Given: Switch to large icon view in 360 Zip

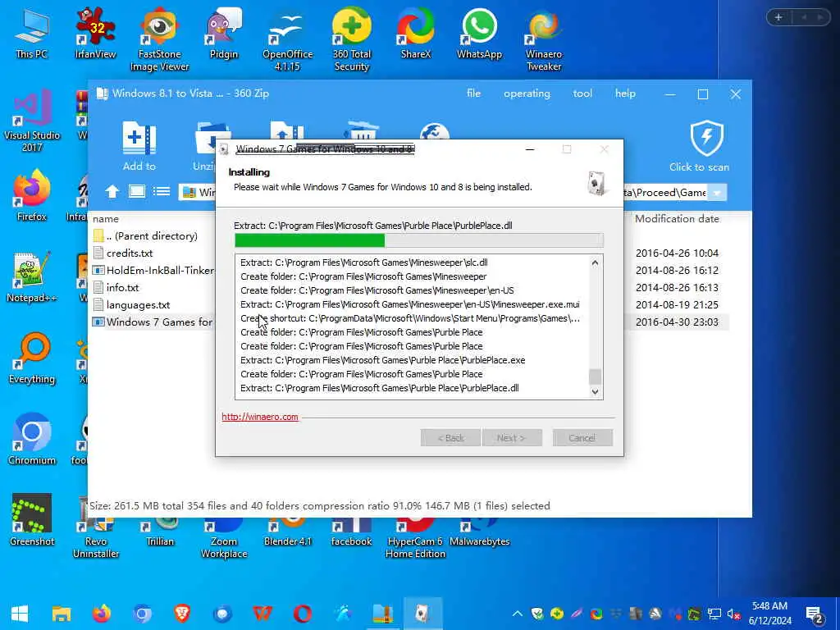Looking at the screenshot, I should [x=137, y=191].
